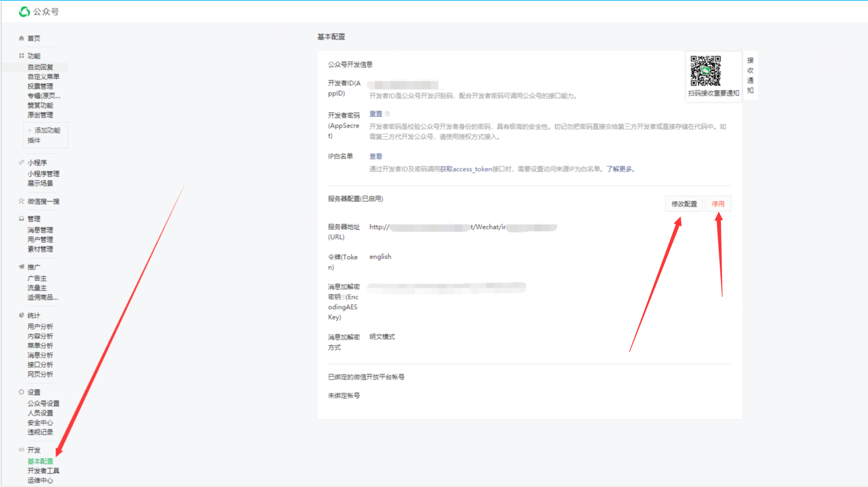Click the pie chart icon beside 统计
The width and height of the screenshot is (868, 487).
click(x=21, y=315)
